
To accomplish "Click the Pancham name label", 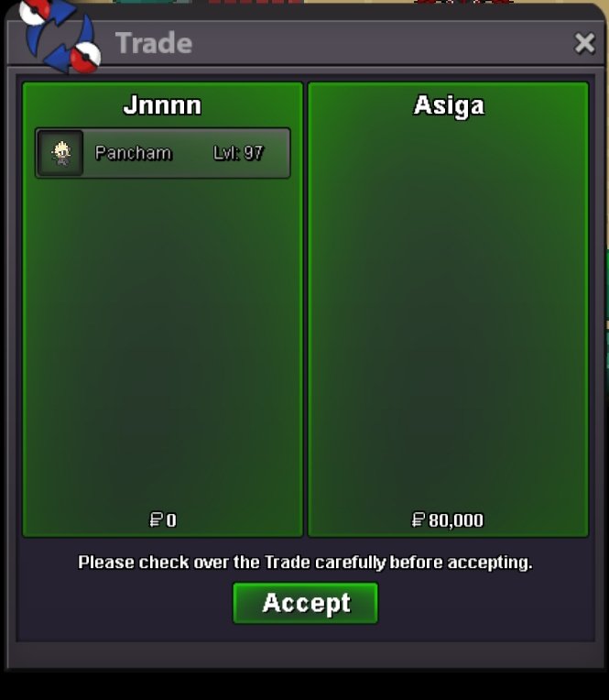I will click(133, 153).
